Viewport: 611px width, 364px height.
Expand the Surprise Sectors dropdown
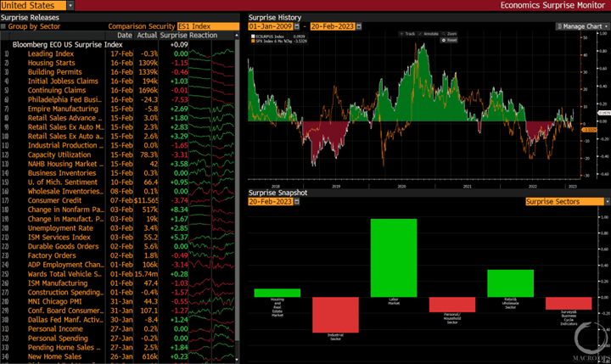tap(607, 201)
